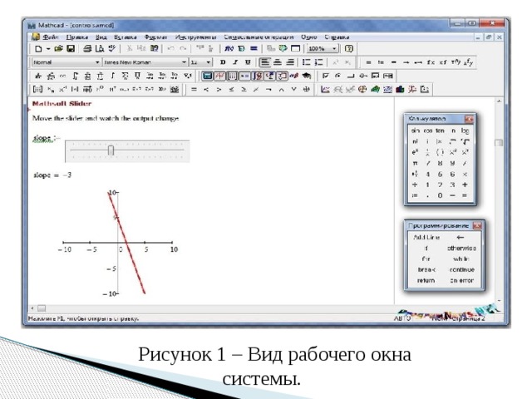Toggle numbered list
The image size is (532, 399).
(x=318, y=62)
